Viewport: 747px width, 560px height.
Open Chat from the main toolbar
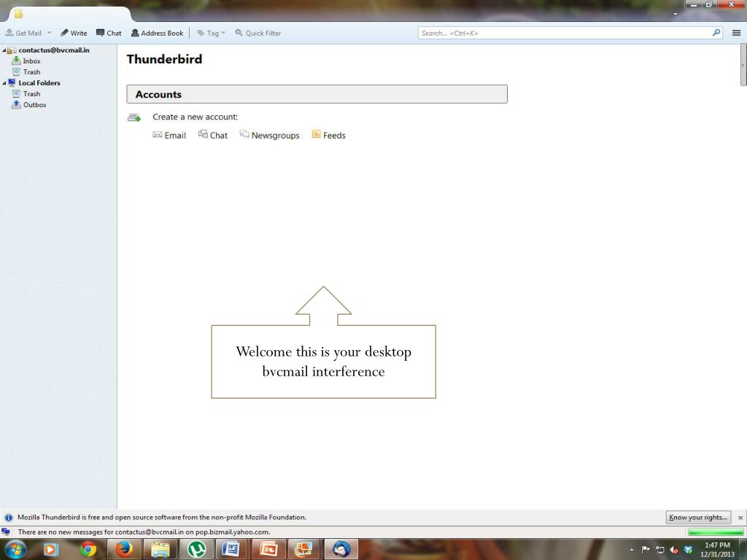[x=109, y=33]
